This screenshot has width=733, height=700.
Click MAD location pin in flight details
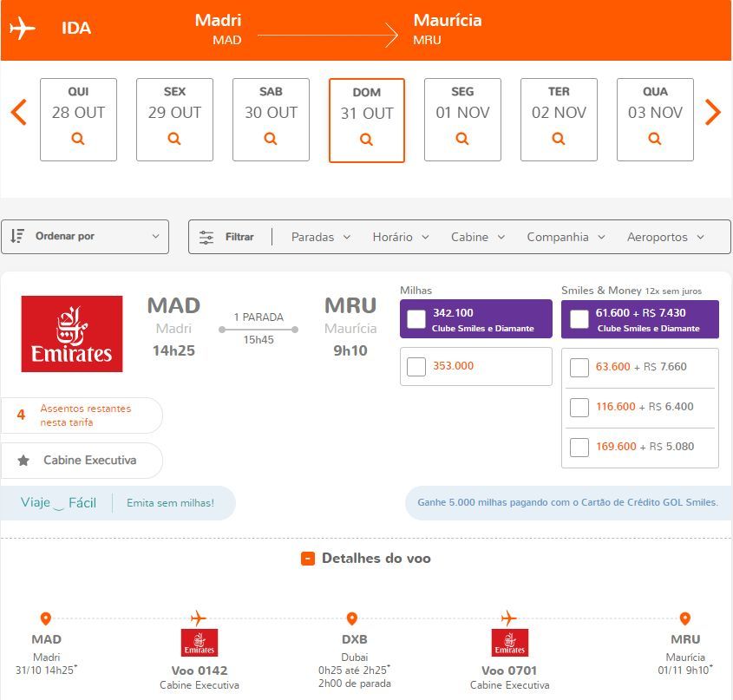click(46, 618)
